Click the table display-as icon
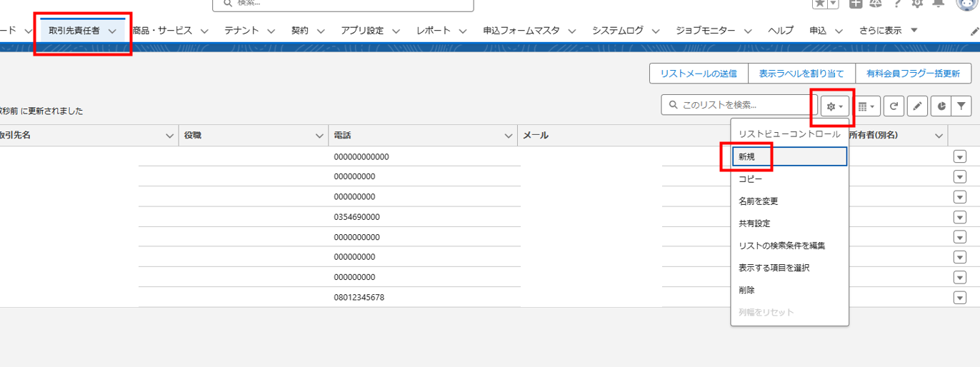The image size is (980, 367). [868, 106]
